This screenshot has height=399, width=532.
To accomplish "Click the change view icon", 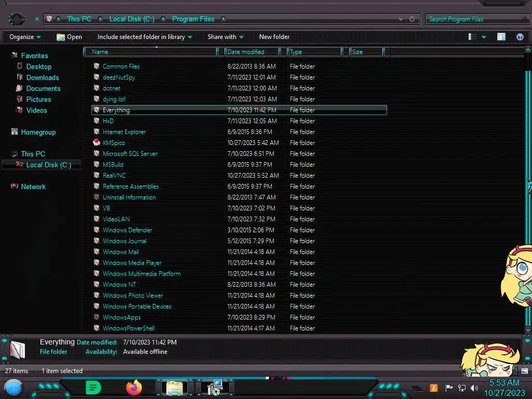I will (472, 37).
